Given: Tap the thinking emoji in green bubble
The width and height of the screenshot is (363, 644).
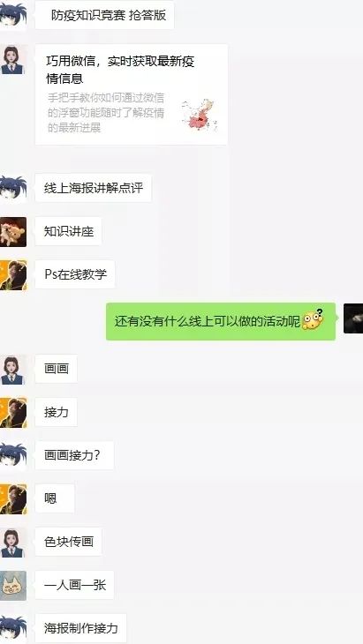Looking at the screenshot, I should (313, 319).
